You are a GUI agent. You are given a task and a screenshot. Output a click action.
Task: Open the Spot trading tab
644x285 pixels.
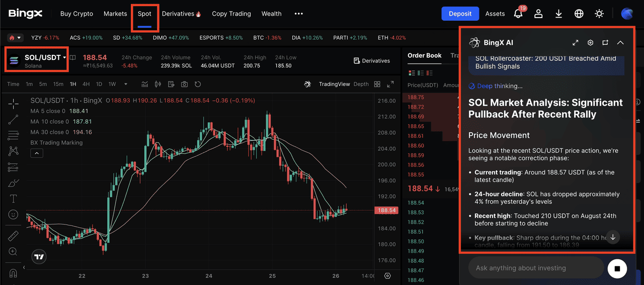[x=144, y=14]
